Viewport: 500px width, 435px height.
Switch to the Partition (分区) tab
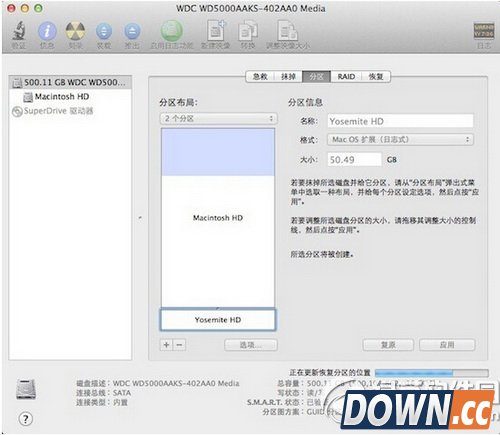316,76
